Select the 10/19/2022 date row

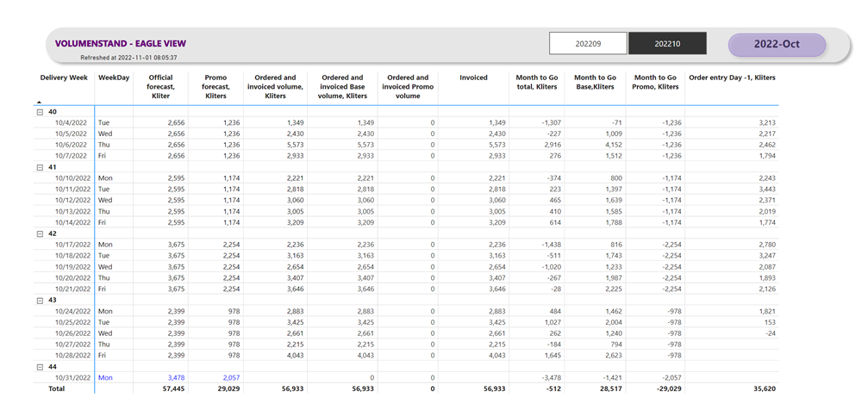(408, 267)
